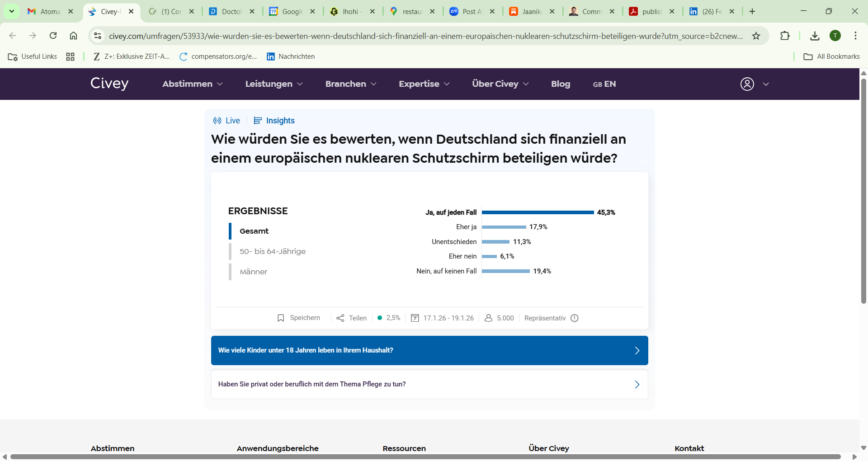
Task: Click the page vertical scrollbar
Action: (x=863, y=190)
